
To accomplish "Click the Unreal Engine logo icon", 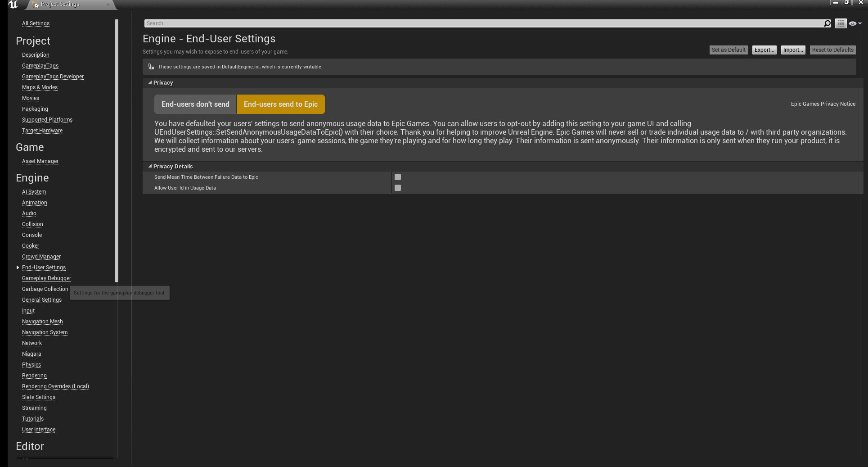I will pyautogui.click(x=13, y=5).
